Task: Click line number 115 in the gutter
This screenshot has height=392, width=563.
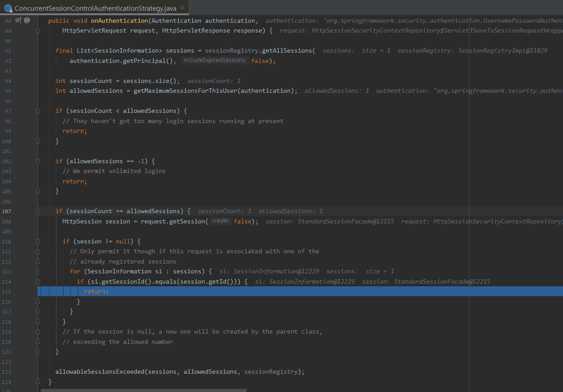Action: coord(6,292)
